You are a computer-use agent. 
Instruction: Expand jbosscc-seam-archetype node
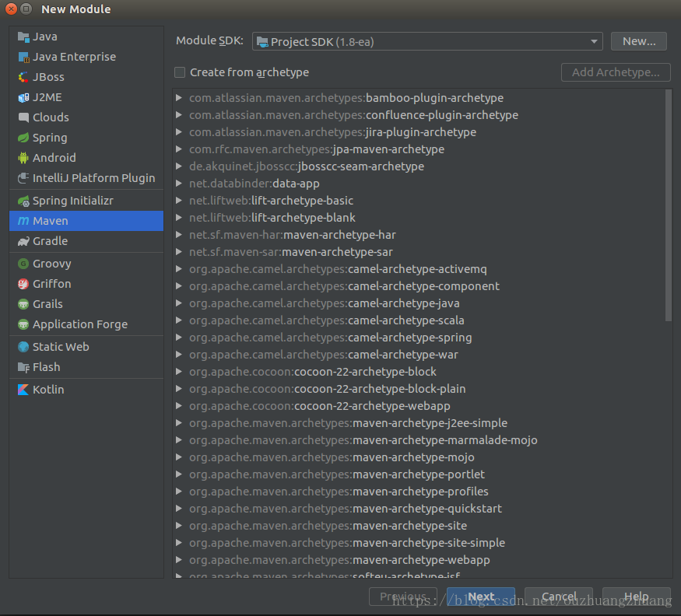pos(178,166)
